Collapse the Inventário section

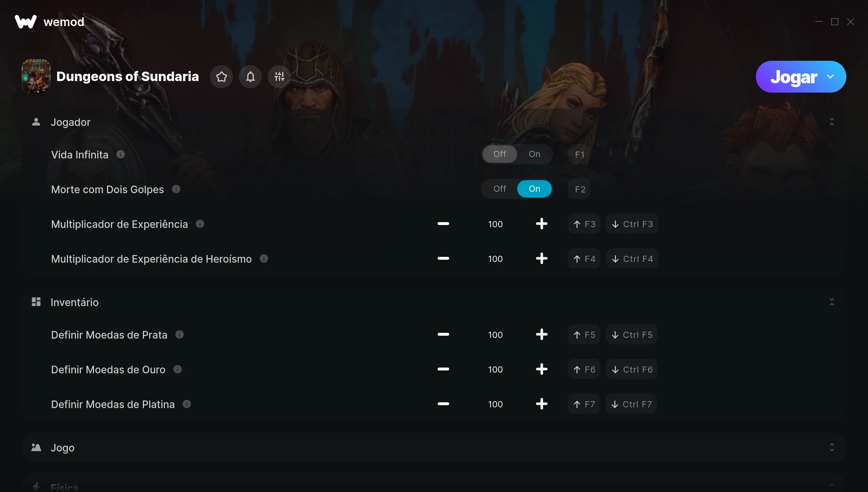point(831,302)
